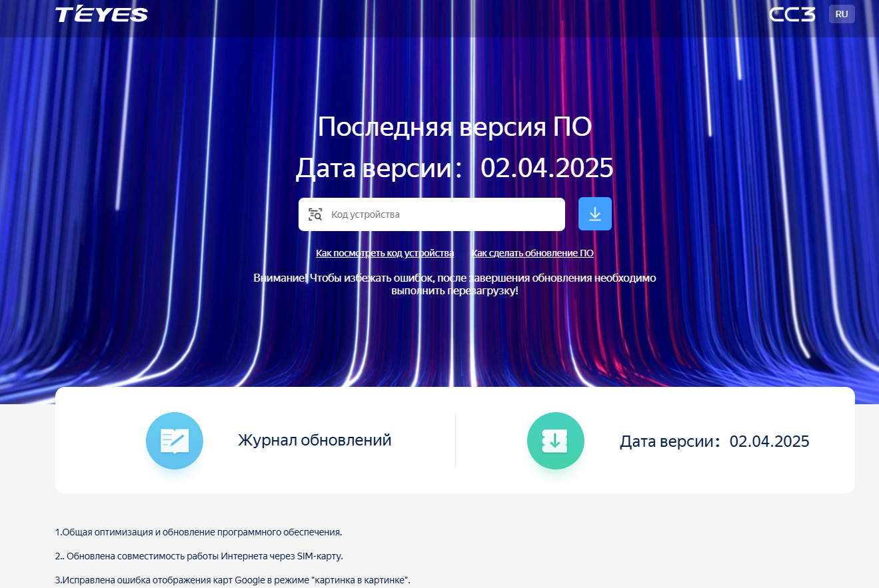
Task: Click changelog line '1.Общая оптимизация и обновление'
Action: [x=199, y=532]
